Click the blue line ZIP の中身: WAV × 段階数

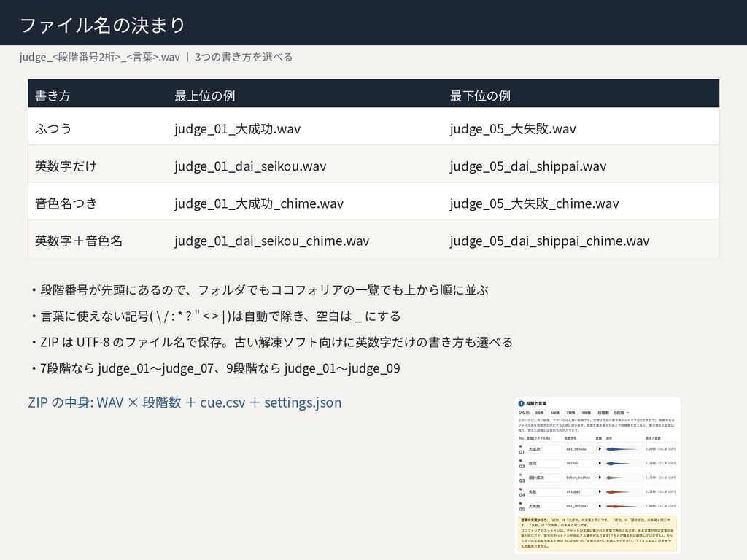[185, 402]
